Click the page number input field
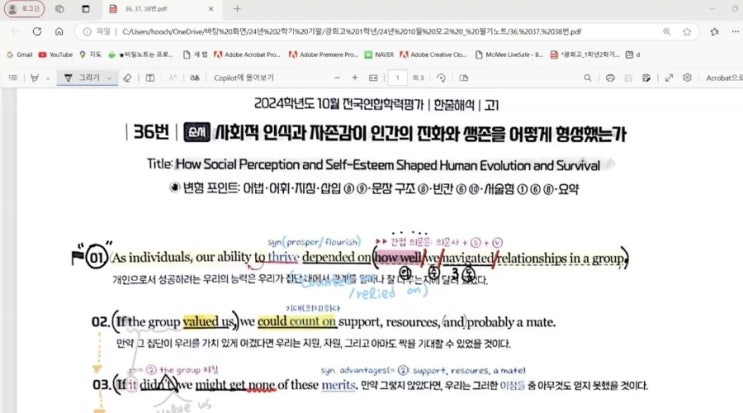The height and width of the screenshot is (413, 743). [398, 78]
